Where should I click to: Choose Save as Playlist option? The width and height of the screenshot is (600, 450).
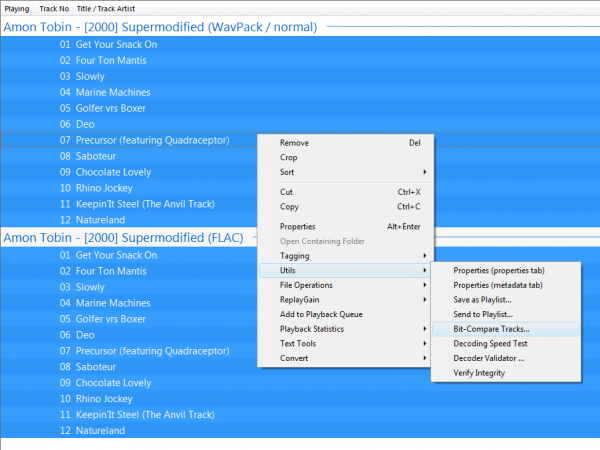click(x=482, y=299)
